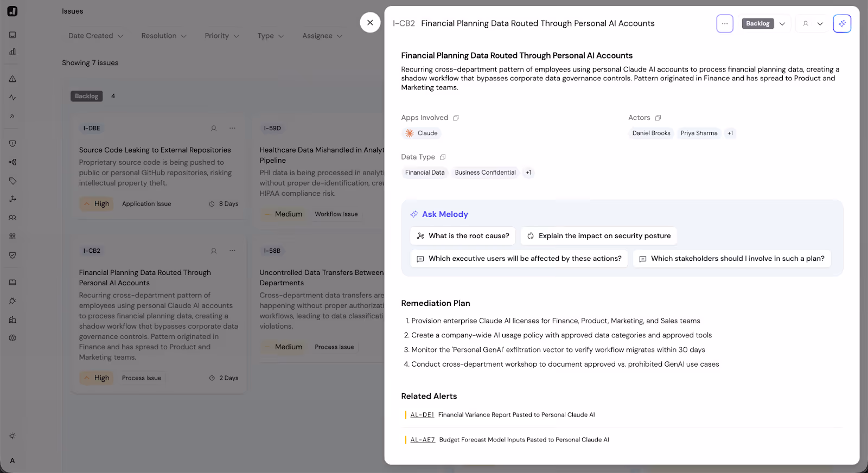Click the sparkle AI button in header
Screen dimensions: 868x473
[x=842, y=23]
